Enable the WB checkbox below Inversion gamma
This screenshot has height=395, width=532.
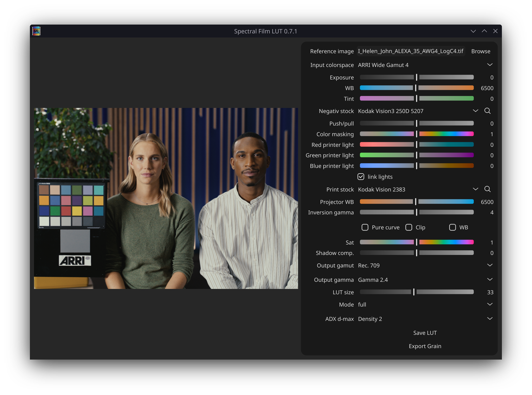pyautogui.click(x=452, y=227)
